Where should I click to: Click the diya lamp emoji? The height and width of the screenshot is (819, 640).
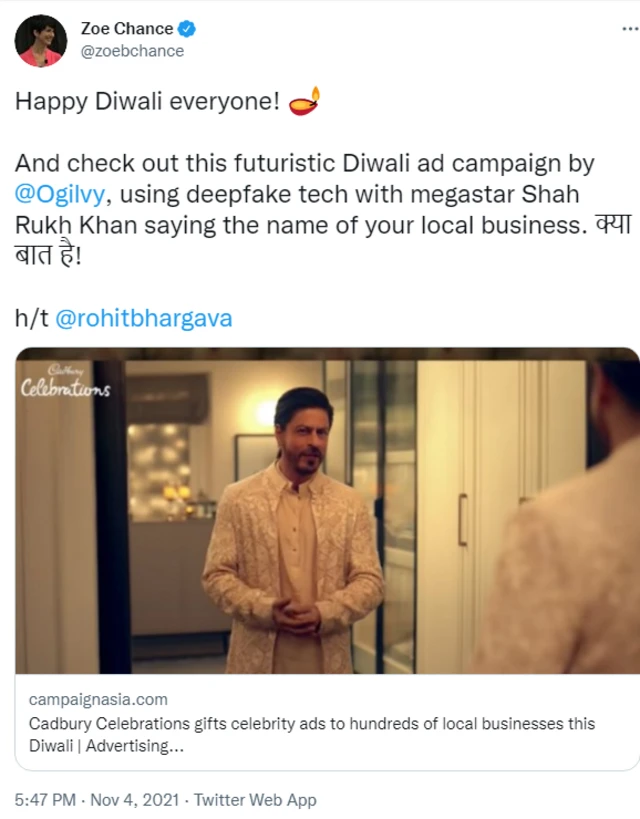[304, 101]
